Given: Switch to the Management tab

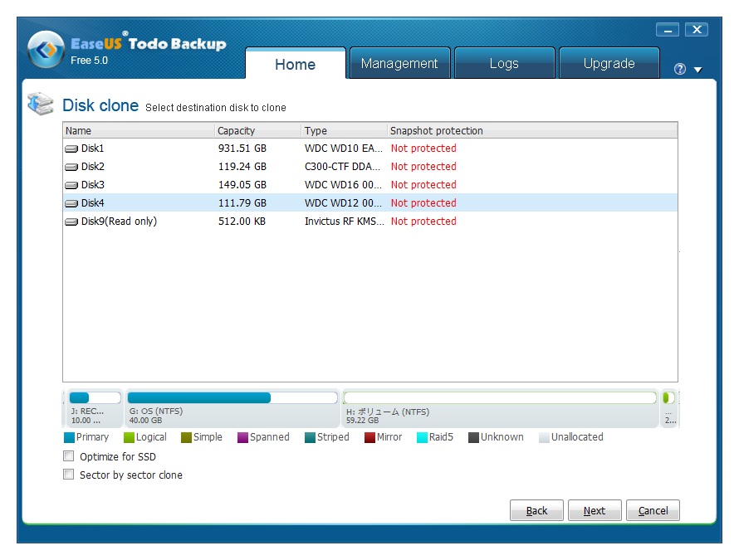Looking at the screenshot, I should pyautogui.click(x=399, y=64).
